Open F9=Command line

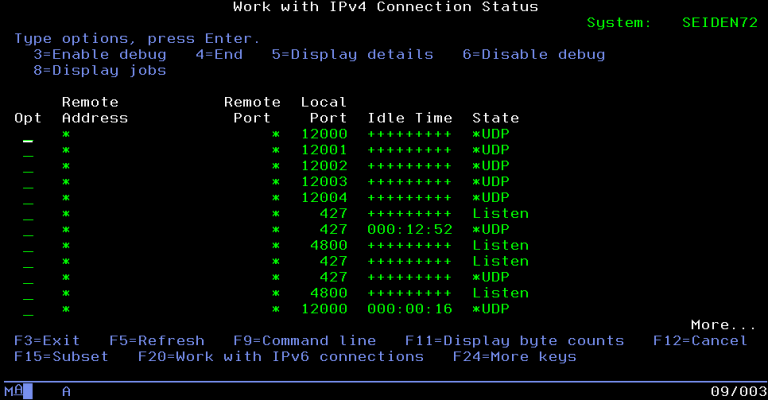pyautogui.click(x=305, y=341)
